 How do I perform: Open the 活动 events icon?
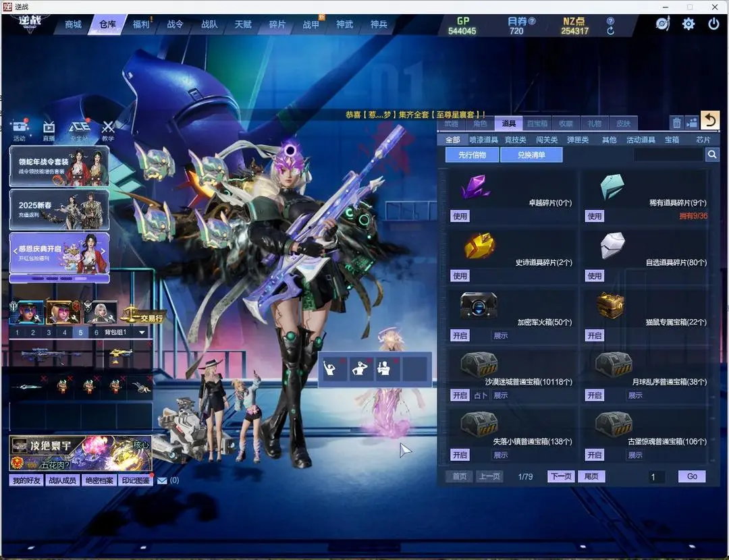(x=19, y=130)
